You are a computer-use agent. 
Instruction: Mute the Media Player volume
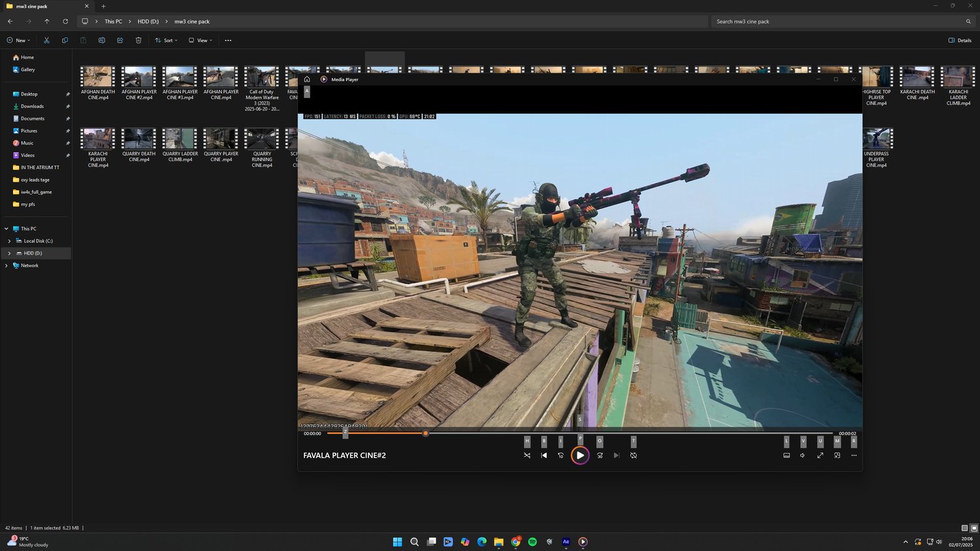[803, 456]
